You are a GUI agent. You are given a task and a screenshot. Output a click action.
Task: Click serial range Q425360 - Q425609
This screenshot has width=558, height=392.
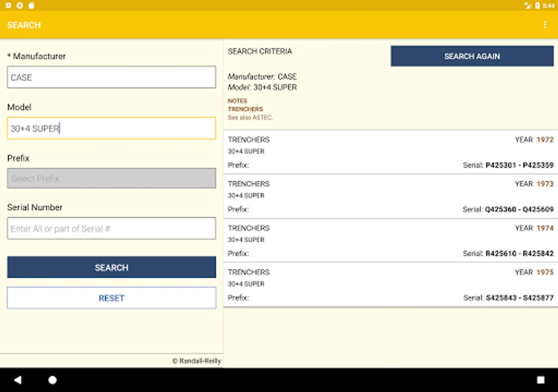519,210
